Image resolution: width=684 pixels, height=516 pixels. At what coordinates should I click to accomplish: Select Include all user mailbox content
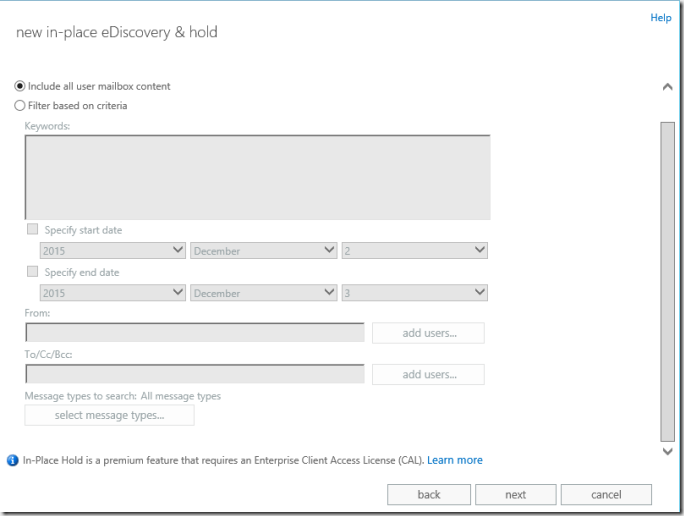tap(20, 86)
